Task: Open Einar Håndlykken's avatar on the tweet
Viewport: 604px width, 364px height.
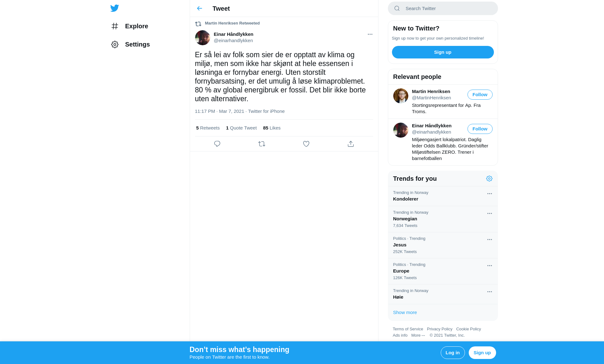Action: click(202, 38)
